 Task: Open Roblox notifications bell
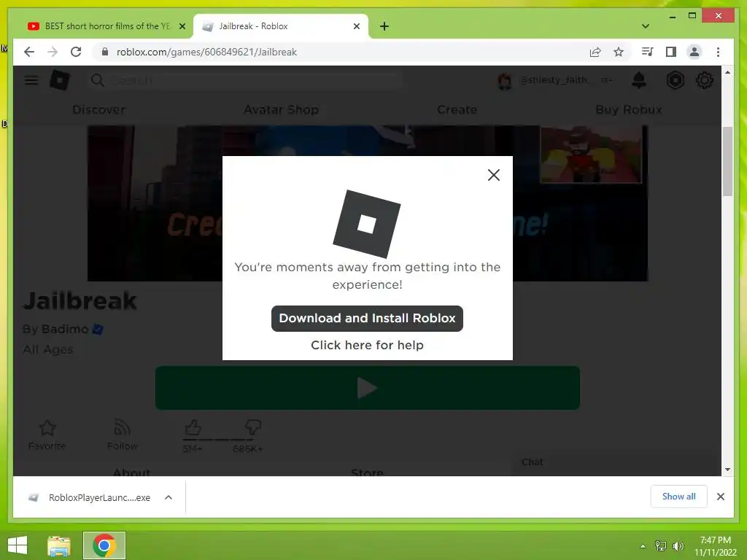(x=639, y=80)
